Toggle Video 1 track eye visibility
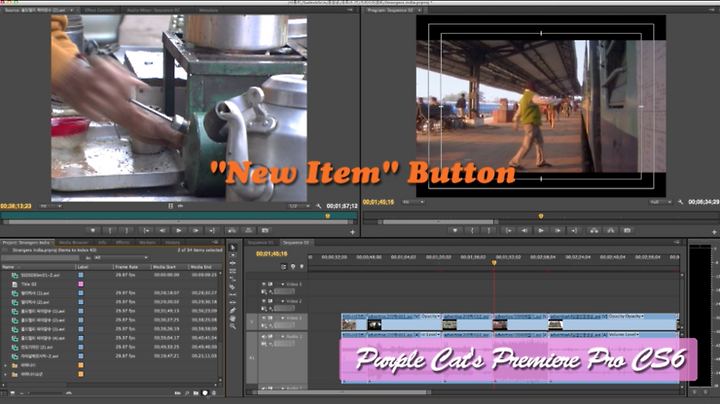This screenshot has height=404, width=720. [x=264, y=318]
